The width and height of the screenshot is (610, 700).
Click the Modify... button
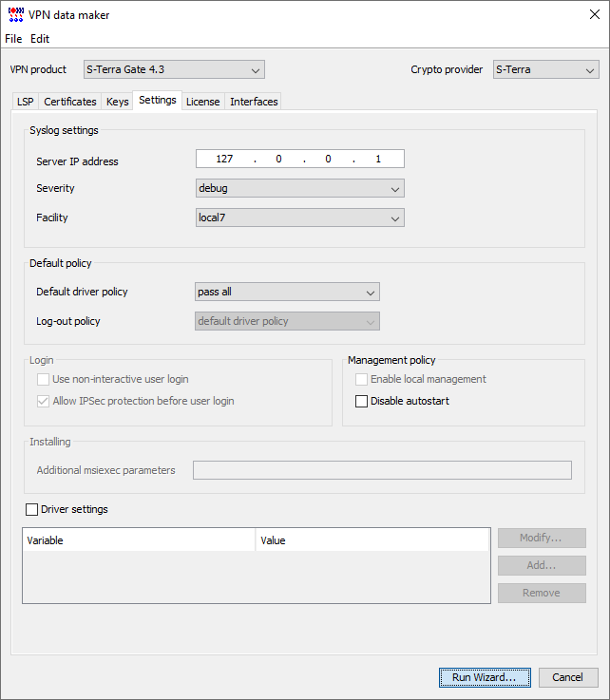[542, 538]
